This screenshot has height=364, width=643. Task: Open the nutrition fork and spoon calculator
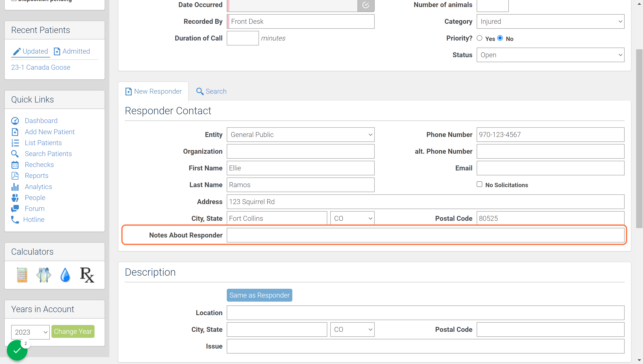pyautogui.click(x=44, y=275)
